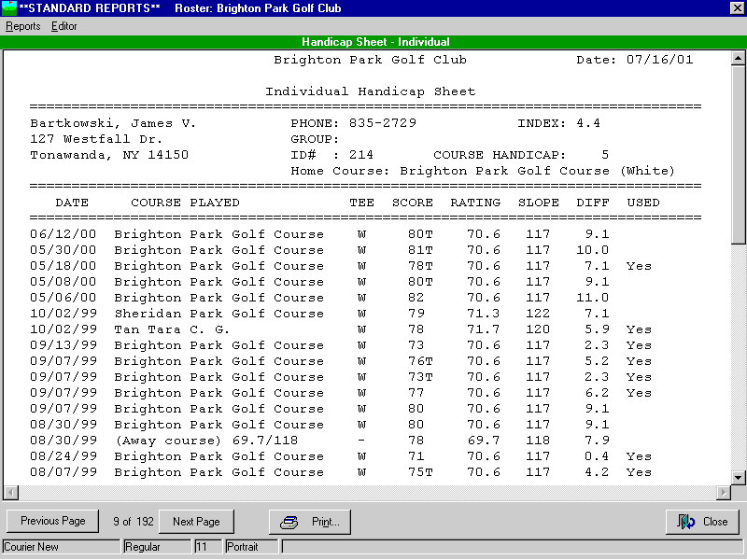
Task: Click the font size 11 field
Action: [207, 547]
